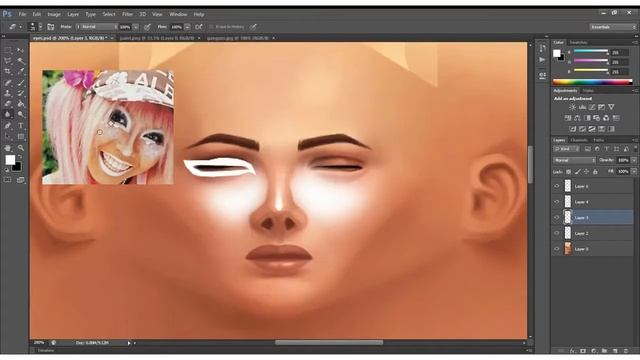Open the Filter menu
640x360 pixels.
pyautogui.click(x=127, y=14)
